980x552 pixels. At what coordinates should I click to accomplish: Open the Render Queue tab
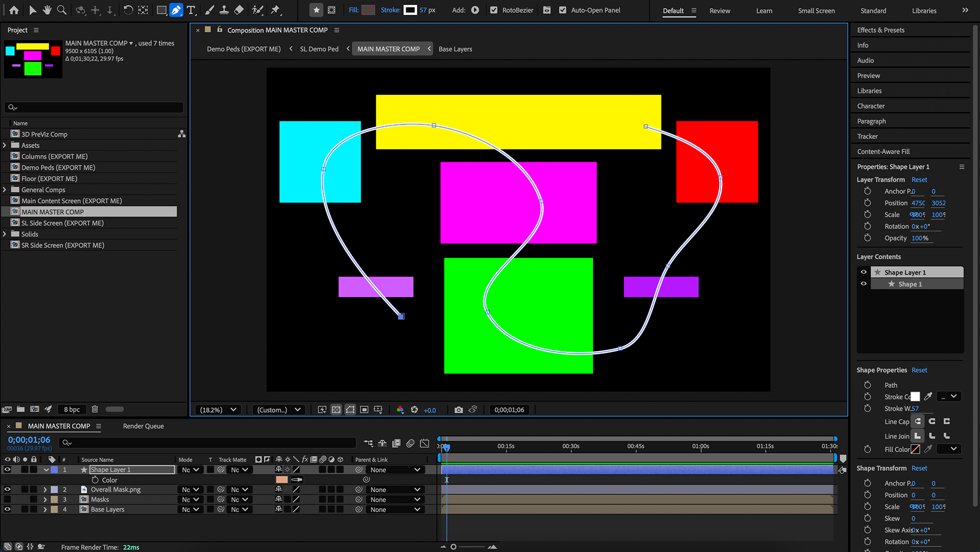click(143, 426)
